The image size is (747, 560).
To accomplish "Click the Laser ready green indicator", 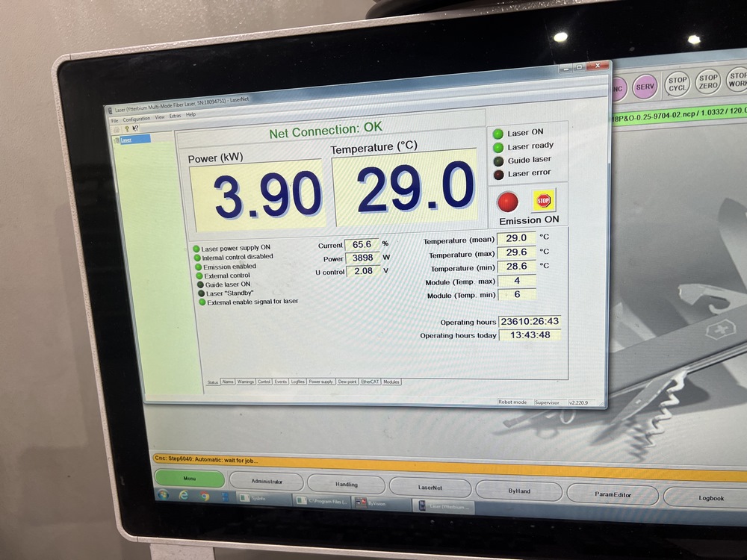I will [x=498, y=148].
